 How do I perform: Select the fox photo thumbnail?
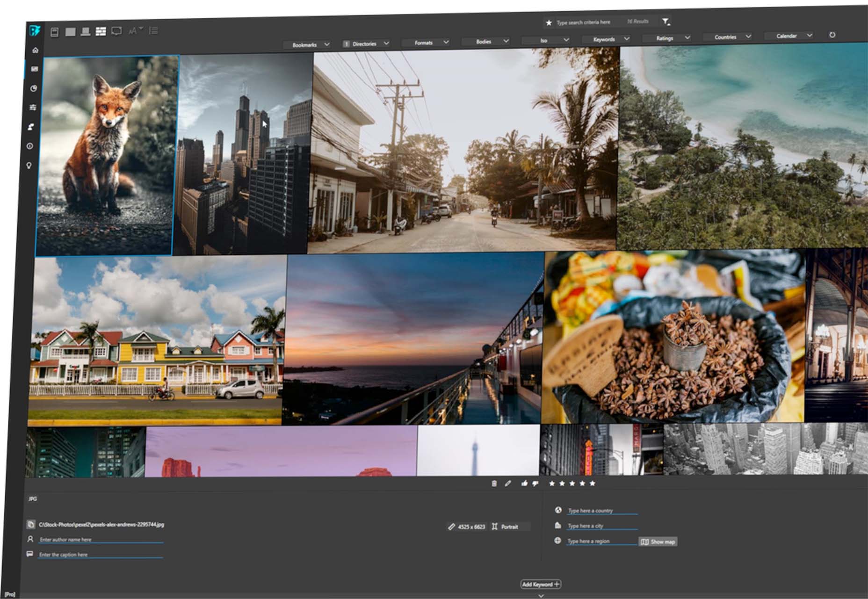coord(108,156)
